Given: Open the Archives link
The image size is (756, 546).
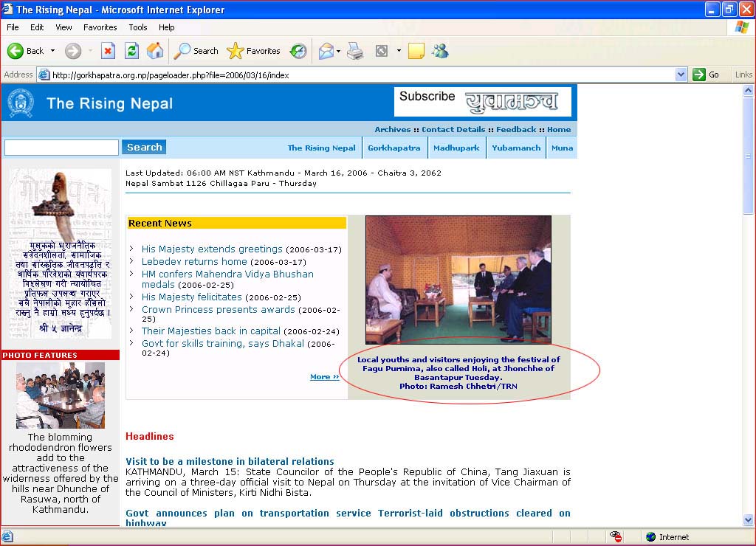Looking at the screenshot, I should [x=392, y=129].
